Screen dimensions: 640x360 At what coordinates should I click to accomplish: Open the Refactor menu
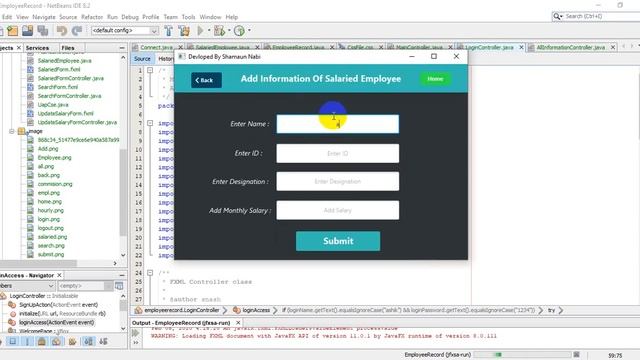coord(92,17)
